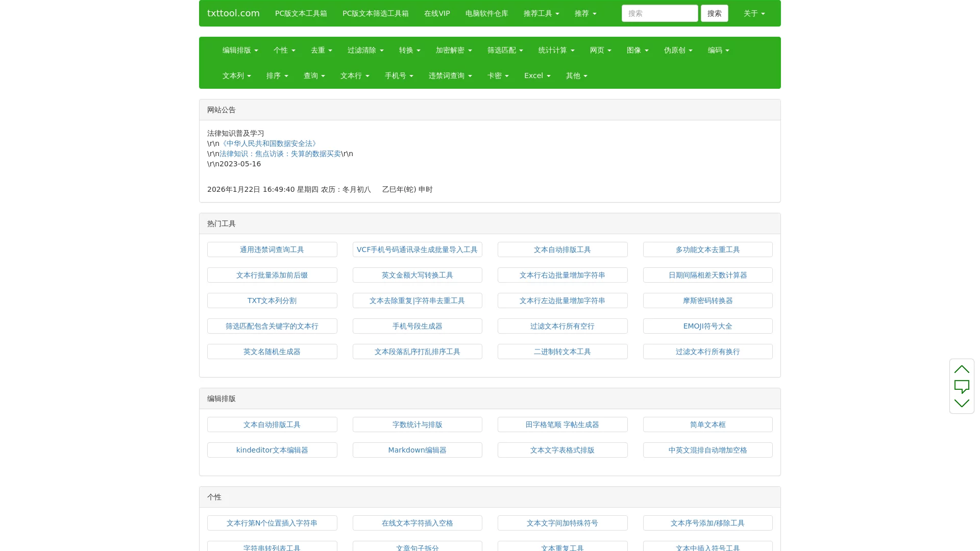Screen dimensions: 980x551
Task: Click the scroll-to-bottom arrow icon
Action: pyautogui.click(x=962, y=403)
